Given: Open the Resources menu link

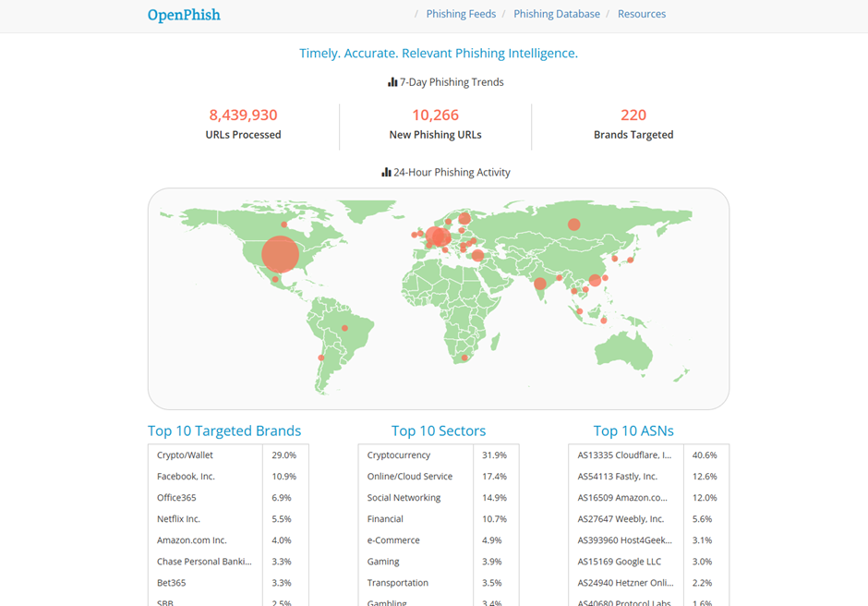Looking at the screenshot, I should point(642,14).
